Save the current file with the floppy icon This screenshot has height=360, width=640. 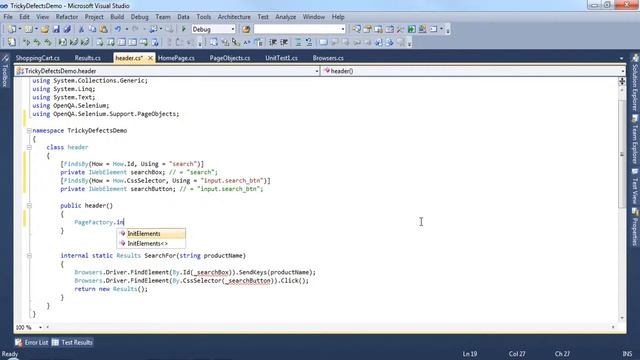pyautogui.click(x=56, y=29)
